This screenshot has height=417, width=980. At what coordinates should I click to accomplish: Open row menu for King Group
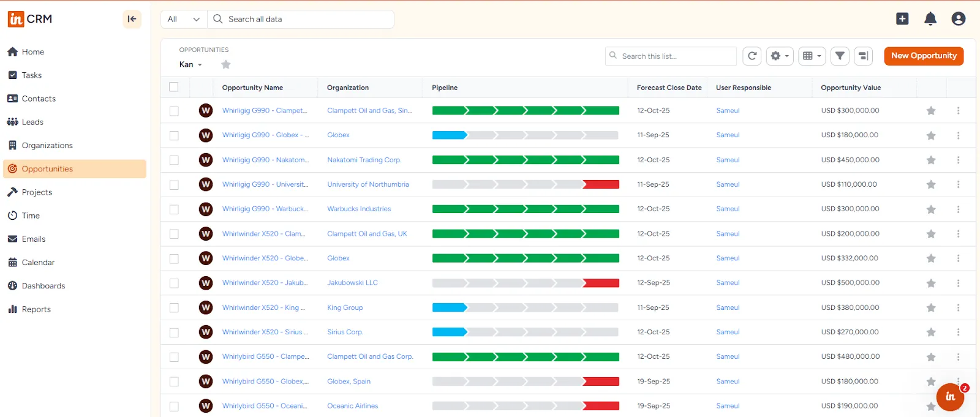click(959, 307)
